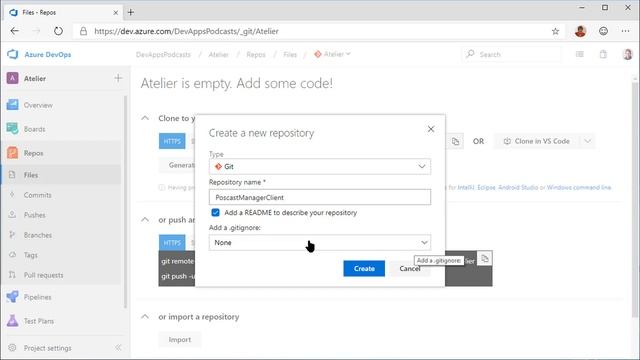Open the user profile avatar in DevOps header
640x360 pixels.
(x=628, y=54)
